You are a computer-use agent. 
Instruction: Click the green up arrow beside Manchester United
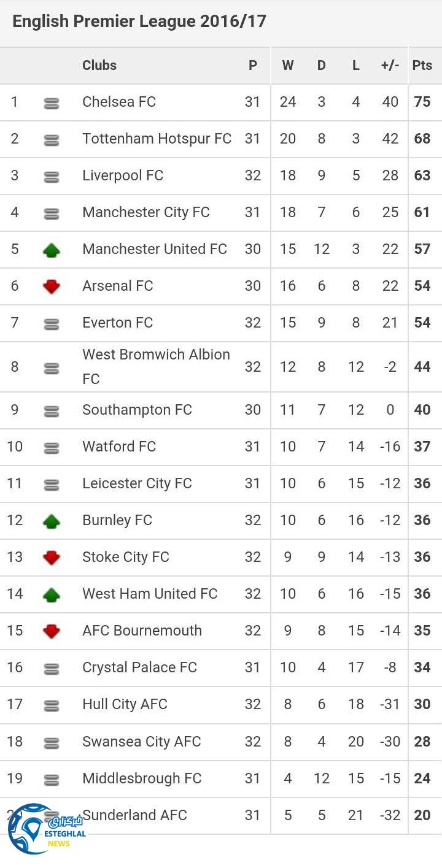click(x=52, y=250)
